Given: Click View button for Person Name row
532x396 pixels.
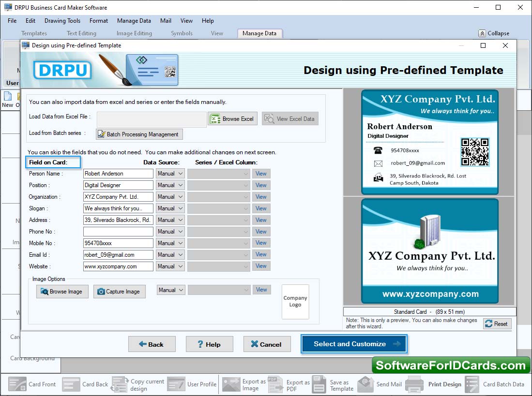Looking at the screenshot, I should click(x=261, y=174).
